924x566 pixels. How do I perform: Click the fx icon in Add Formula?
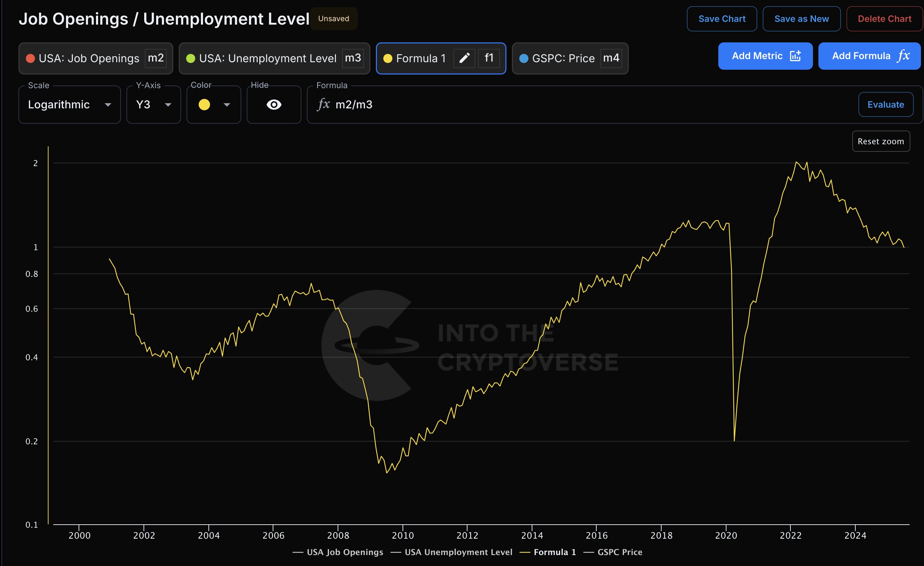click(903, 56)
